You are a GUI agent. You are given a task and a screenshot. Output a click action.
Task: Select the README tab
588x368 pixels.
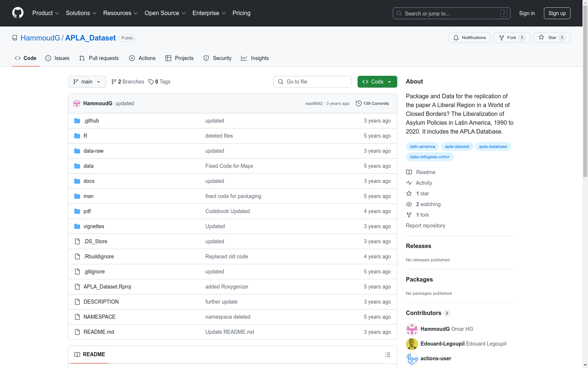click(90, 354)
